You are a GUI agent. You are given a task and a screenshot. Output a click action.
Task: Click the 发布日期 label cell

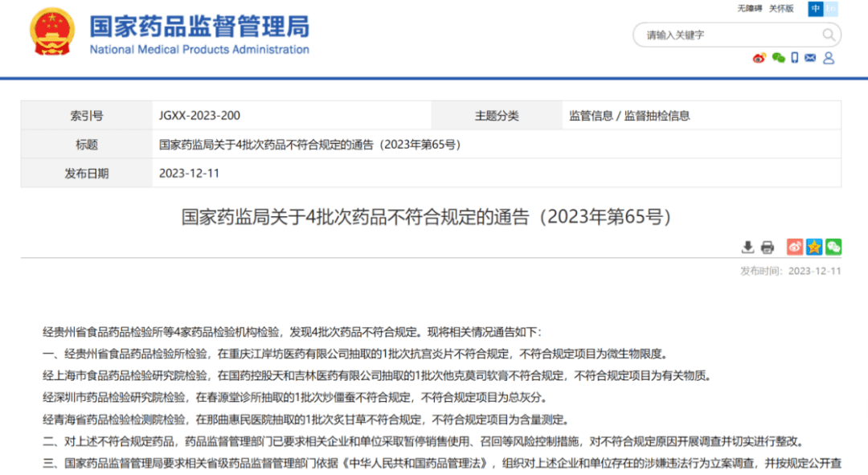(x=87, y=174)
